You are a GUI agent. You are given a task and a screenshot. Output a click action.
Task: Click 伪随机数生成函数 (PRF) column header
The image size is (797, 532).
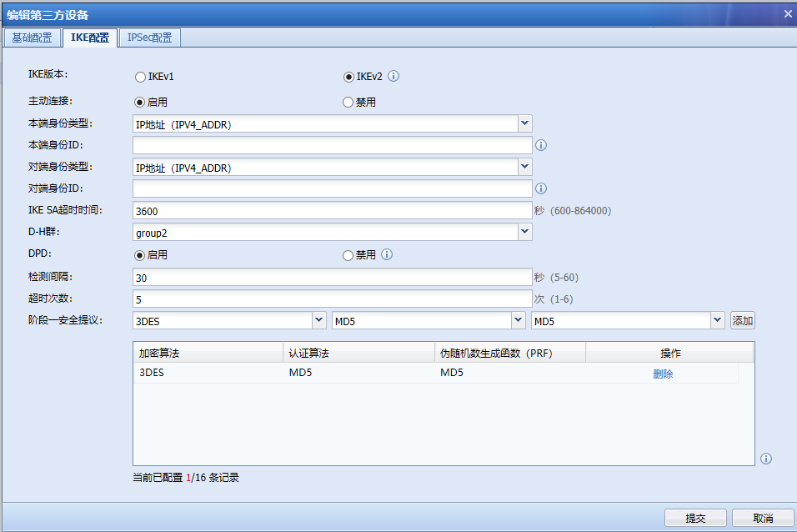510,353
